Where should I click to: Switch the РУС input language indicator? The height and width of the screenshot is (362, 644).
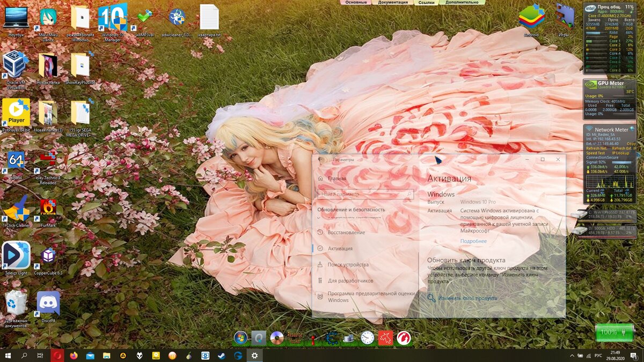pyautogui.click(x=598, y=355)
